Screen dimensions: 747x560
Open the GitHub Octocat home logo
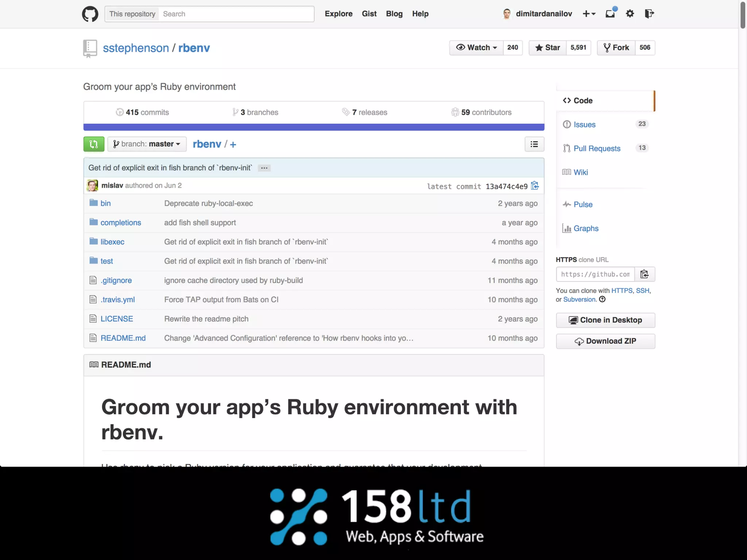click(x=90, y=14)
